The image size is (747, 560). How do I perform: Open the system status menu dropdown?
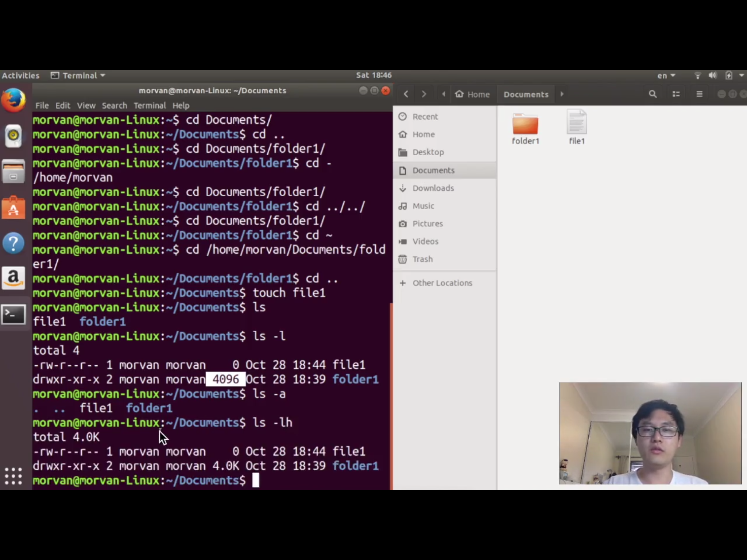pos(741,75)
